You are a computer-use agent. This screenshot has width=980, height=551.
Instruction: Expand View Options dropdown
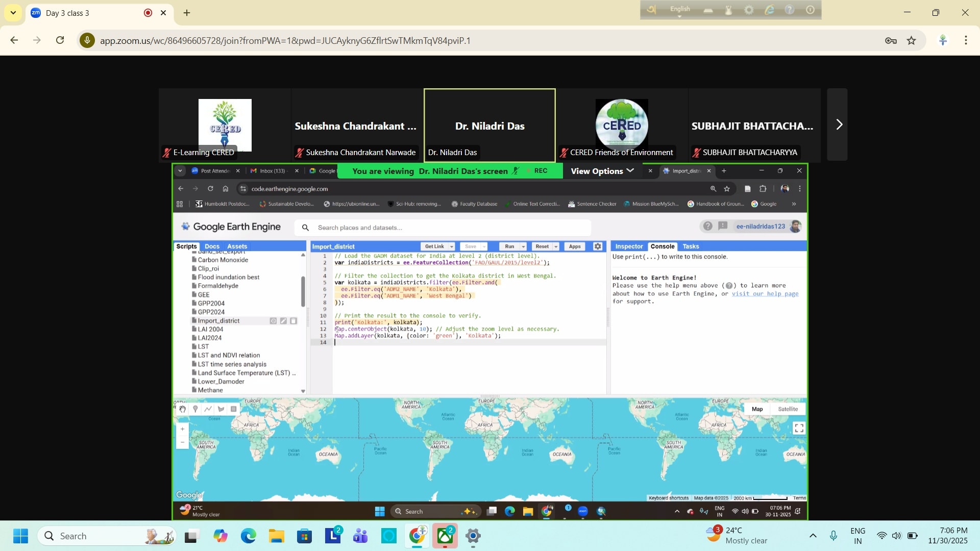tap(602, 171)
